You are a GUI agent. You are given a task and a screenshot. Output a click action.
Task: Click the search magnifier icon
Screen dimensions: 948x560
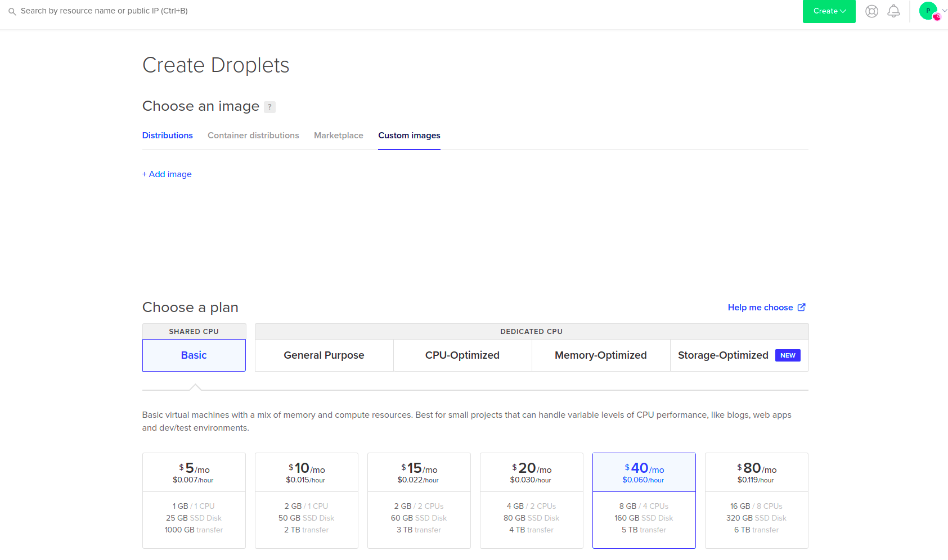click(x=12, y=11)
